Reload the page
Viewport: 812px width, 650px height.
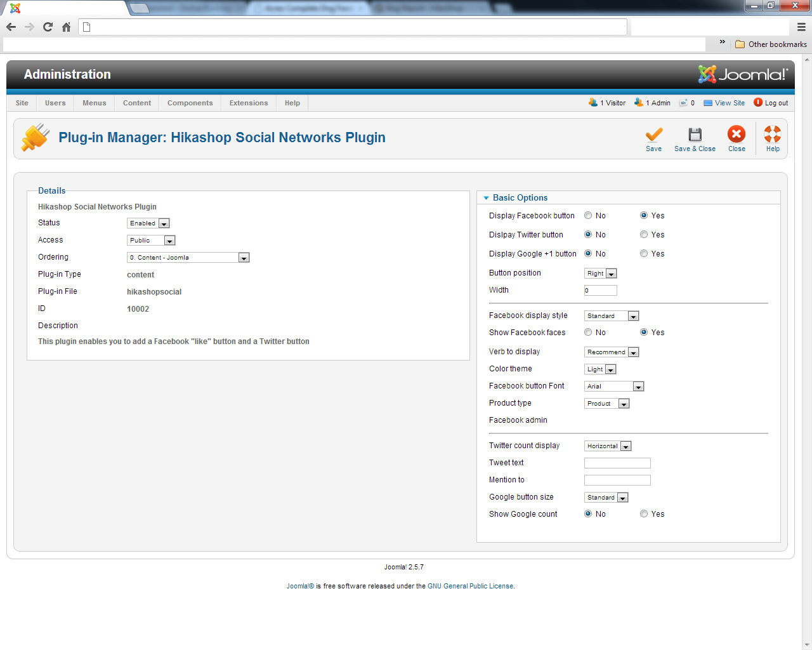[x=48, y=27]
